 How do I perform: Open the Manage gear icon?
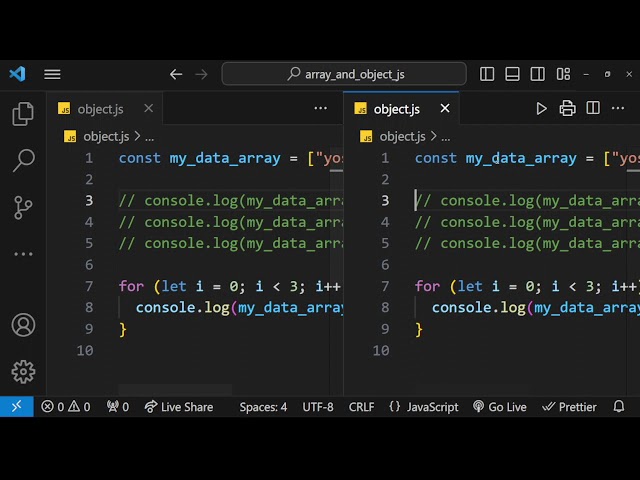pos(23,371)
